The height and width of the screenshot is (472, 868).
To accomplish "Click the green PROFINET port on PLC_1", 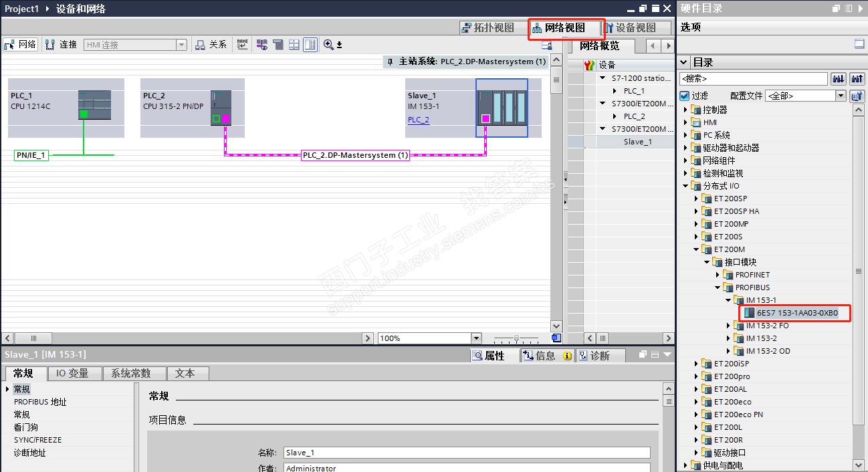I will pos(84,114).
